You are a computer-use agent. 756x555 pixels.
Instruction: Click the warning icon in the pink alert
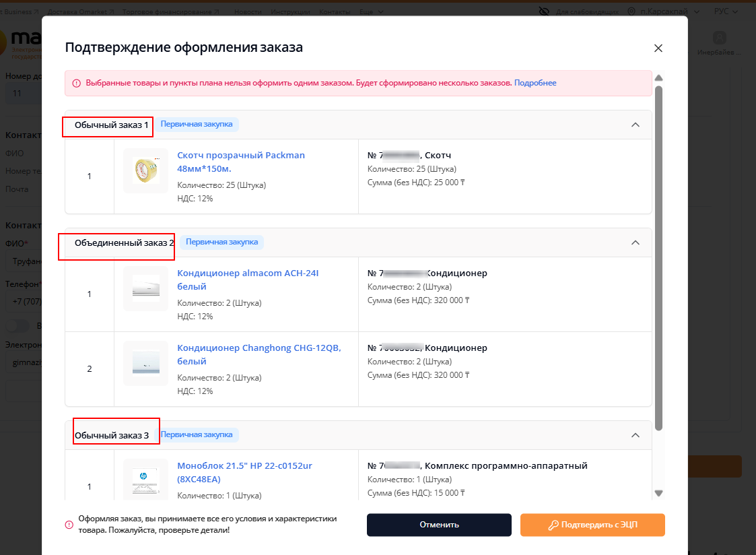pyautogui.click(x=76, y=84)
